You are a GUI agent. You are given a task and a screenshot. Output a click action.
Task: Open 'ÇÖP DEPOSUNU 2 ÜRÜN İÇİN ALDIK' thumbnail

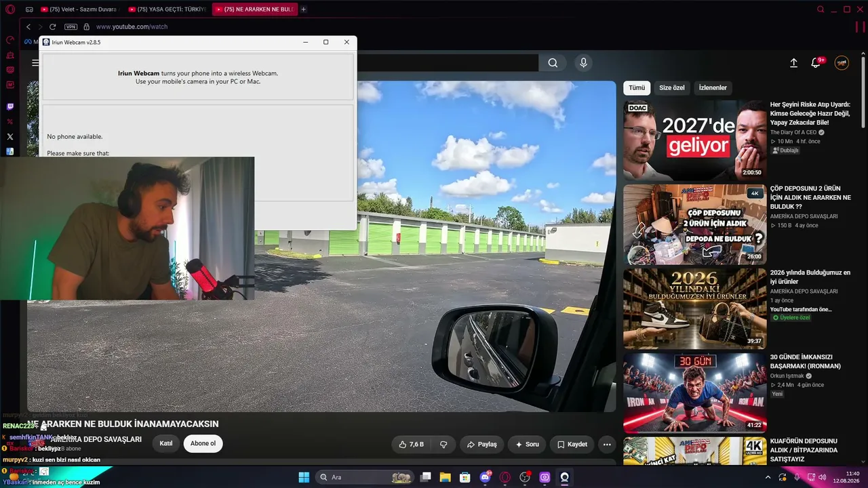[x=695, y=224]
